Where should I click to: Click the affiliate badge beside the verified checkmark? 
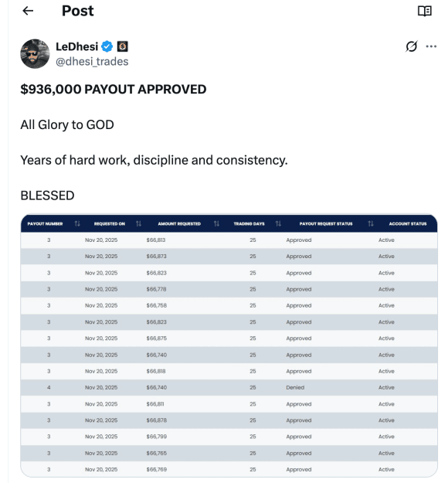123,46
